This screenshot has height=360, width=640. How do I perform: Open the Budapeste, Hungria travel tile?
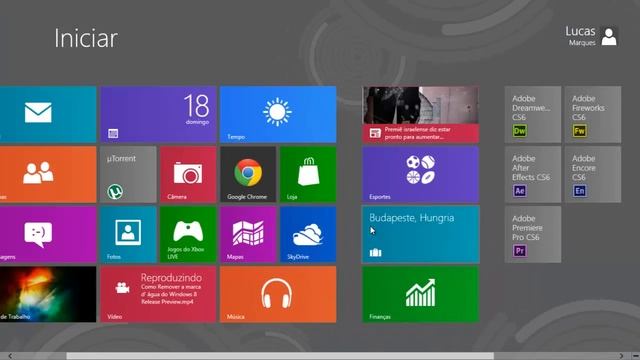pos(420,234)
